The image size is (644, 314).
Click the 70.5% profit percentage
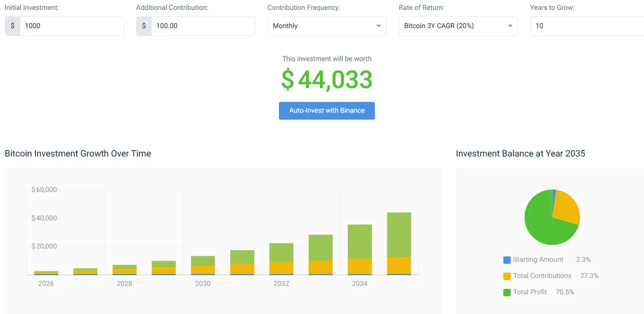(x=565, y=292)
